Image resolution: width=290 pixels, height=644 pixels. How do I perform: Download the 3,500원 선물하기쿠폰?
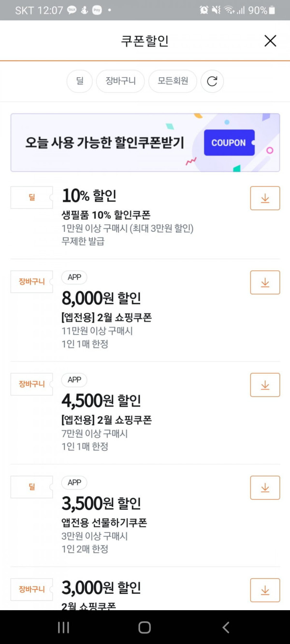[265, 487]
